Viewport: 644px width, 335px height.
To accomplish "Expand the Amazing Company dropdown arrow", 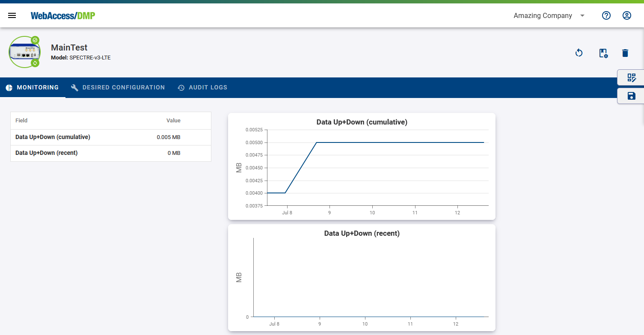I will [582, 16].
